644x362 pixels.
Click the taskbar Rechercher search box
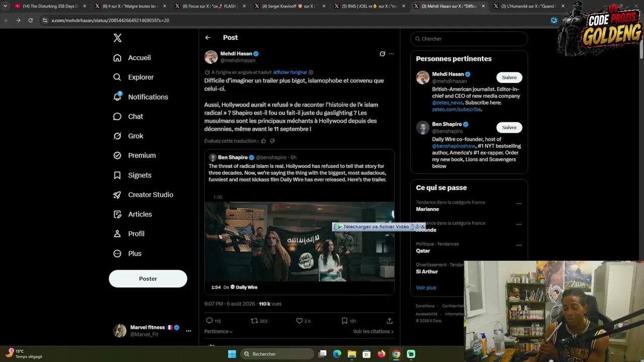277,354
